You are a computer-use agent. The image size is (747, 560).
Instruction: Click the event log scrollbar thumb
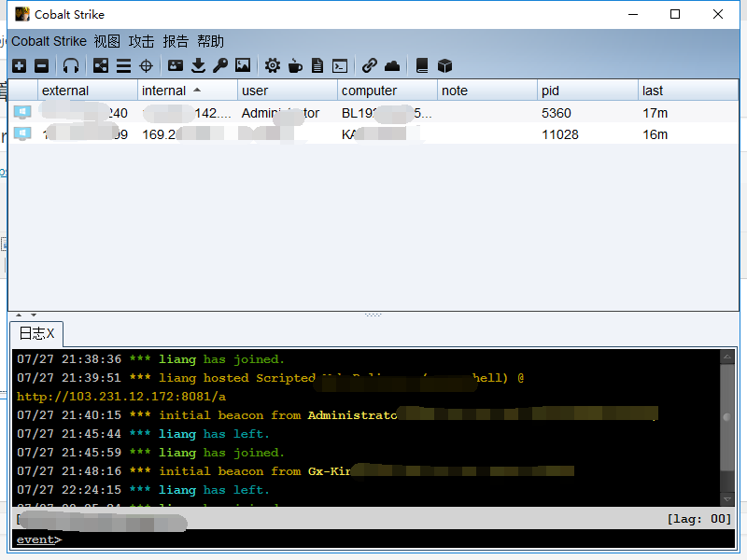(x=727, y=417)
